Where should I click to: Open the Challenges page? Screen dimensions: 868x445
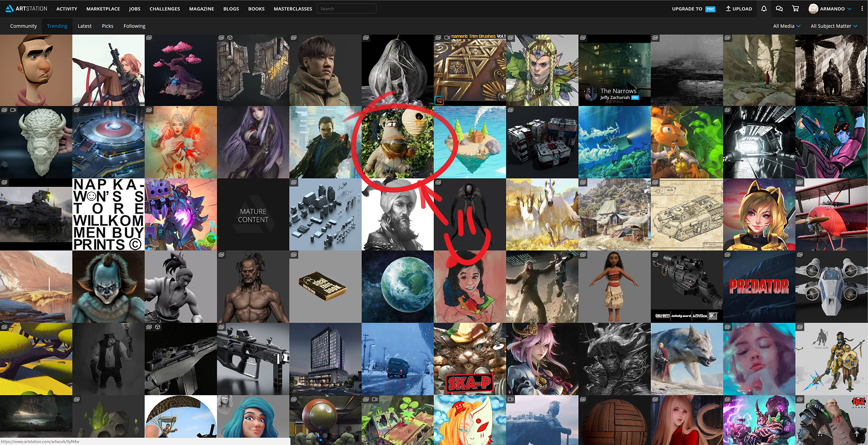point(165,9)
